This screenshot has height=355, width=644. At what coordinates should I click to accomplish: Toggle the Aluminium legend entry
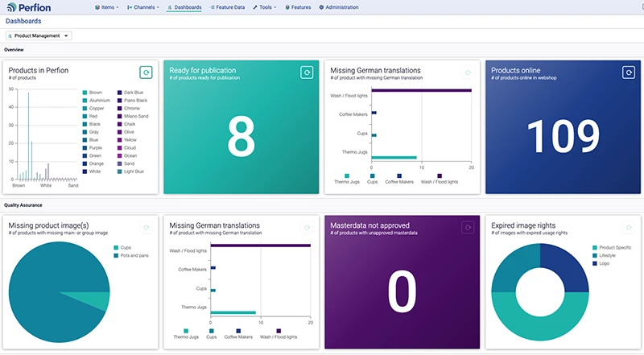pyautogui.click(x=97, y=101)
